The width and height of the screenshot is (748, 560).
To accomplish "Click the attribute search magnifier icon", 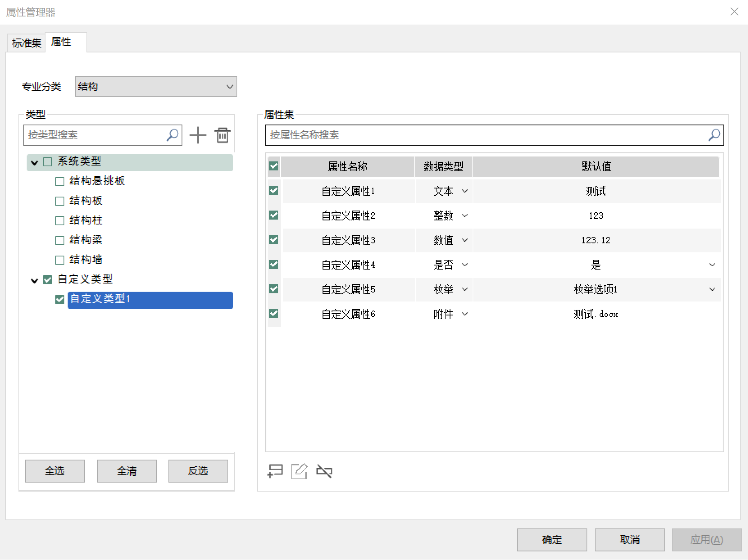I will [x=714, y=135].
